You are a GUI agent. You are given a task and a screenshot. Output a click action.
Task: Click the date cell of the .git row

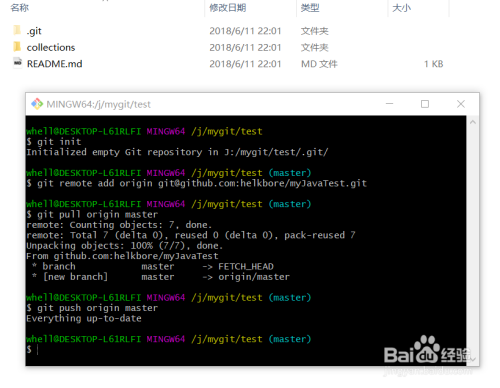pos(245,31)
